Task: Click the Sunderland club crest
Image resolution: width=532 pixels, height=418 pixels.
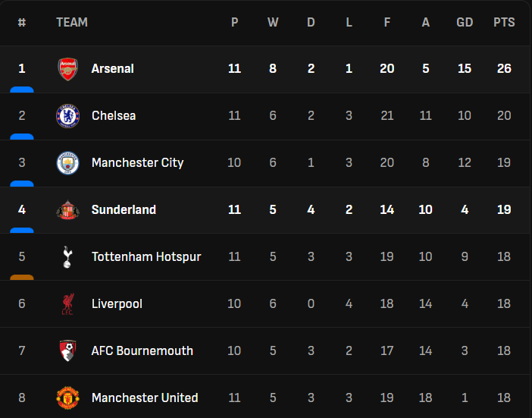Action: click(67, 210)
